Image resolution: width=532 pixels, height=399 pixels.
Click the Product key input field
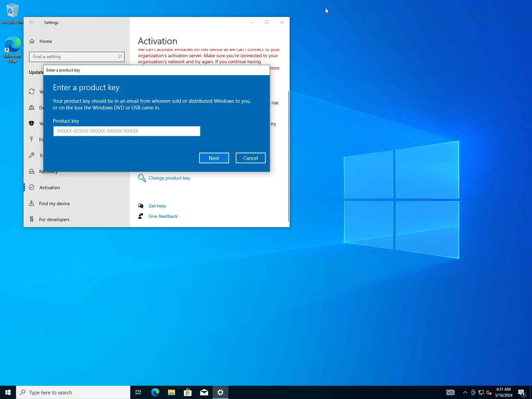(127, 131)
